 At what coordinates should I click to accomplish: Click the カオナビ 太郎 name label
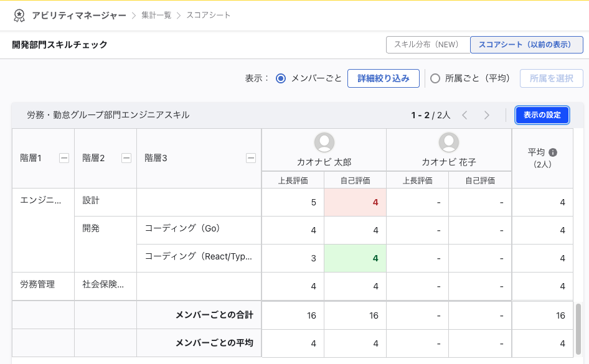click(324, 162)
